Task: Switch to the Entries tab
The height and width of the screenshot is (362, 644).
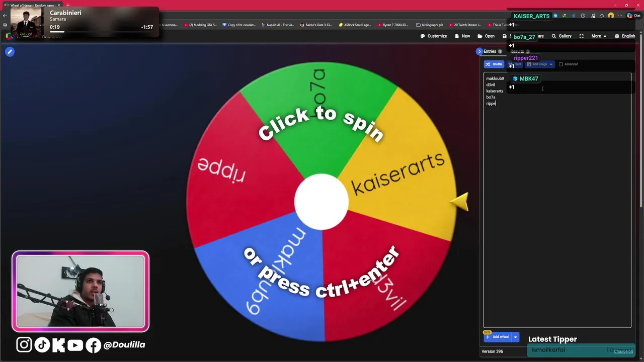Action: click(x=493, y=51)
